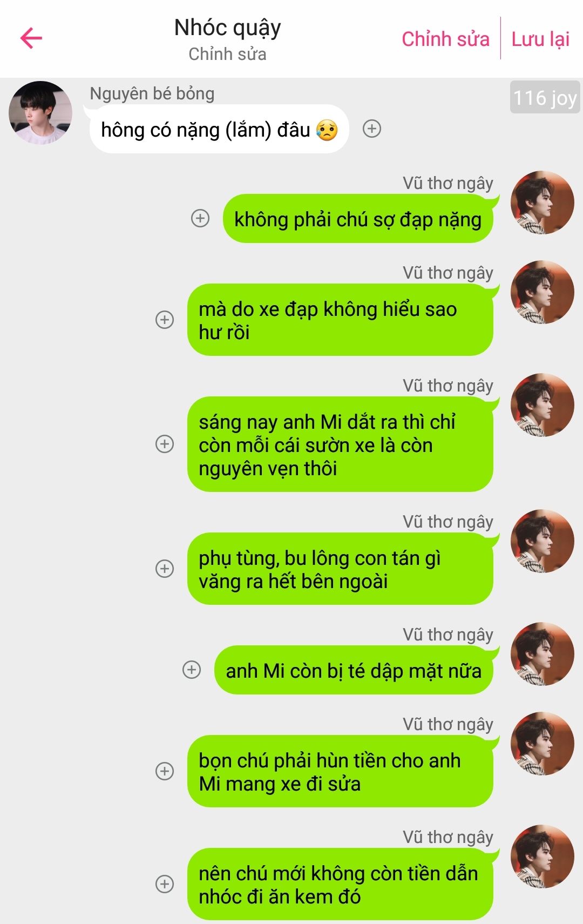Screen dimensions: 583x924
Task: Tap the 'Nhóc quậy' chat title
Action: pyautogui.click(x=227, y=28)
